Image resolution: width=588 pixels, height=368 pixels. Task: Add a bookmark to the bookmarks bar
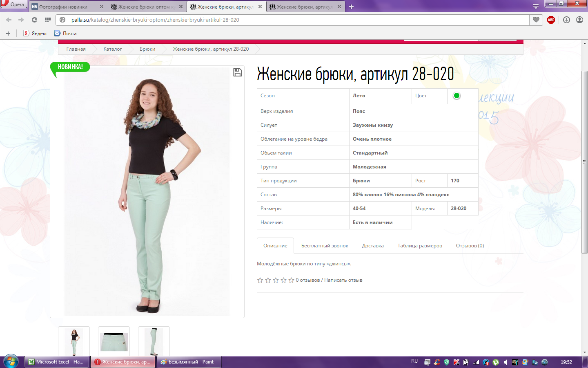(x=8, y=34)
